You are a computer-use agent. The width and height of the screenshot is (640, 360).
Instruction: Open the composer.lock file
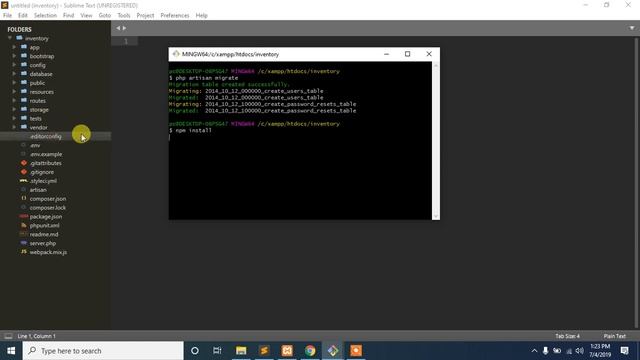pyautogui.click(x=47, y=207)
